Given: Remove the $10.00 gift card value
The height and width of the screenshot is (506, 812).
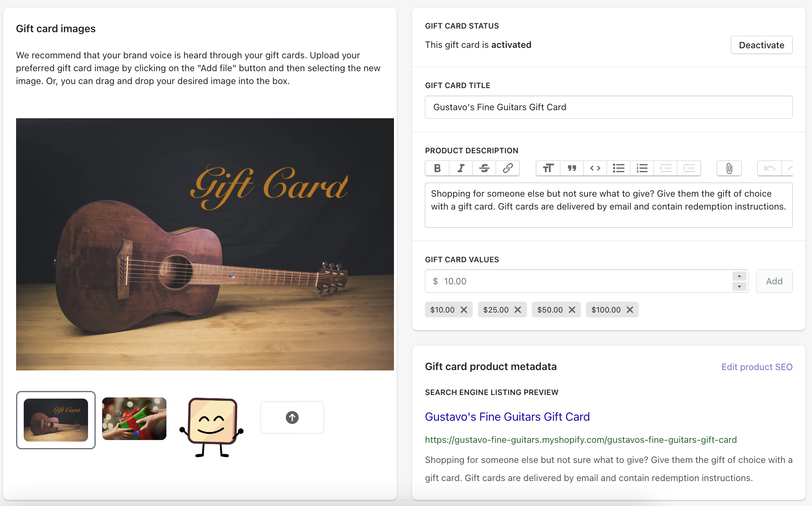Looking at the screenshot, I should click(x=464, y=310).
